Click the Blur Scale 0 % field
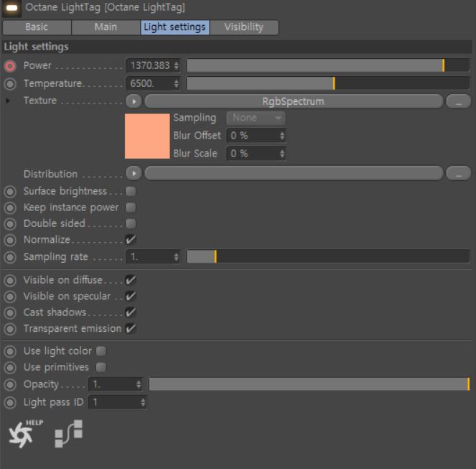 pyautogui.click(x=256, y=154)
